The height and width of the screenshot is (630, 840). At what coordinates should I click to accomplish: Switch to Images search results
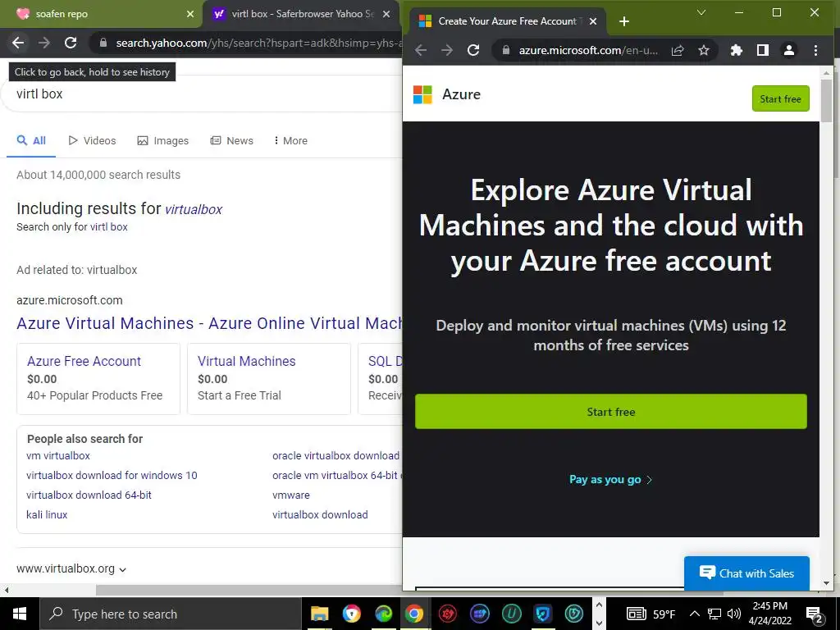point(163,140)
